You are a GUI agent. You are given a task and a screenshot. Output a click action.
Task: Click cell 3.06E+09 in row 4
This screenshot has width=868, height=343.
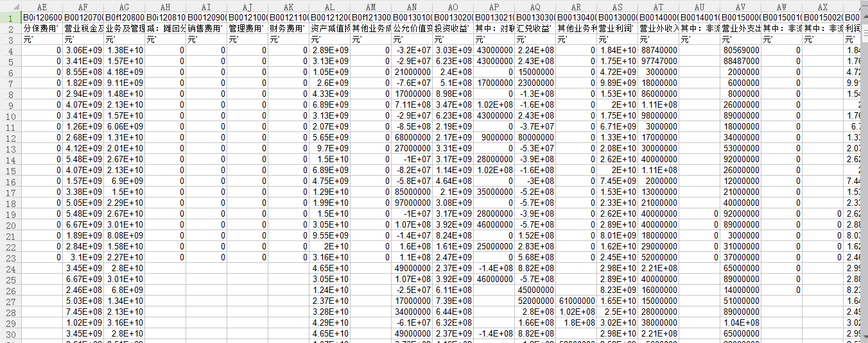(x=83, y=51)
